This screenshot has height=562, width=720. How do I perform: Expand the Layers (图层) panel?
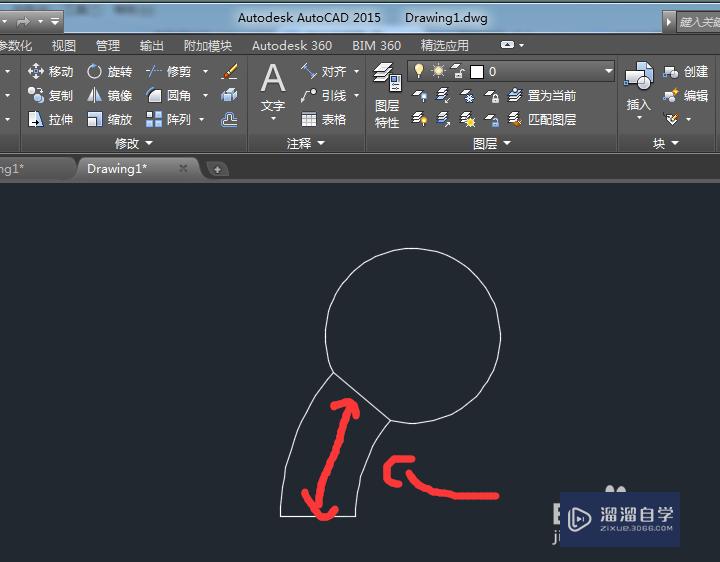[492, 143]
